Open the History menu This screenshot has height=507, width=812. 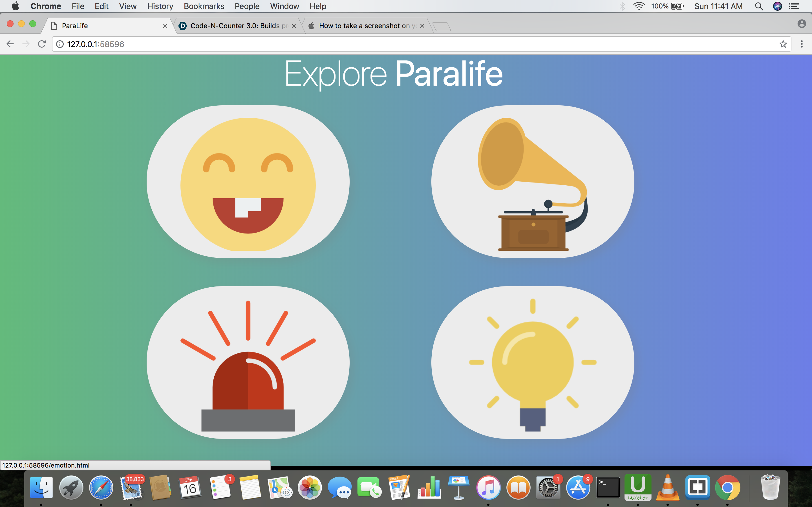click(160, 6)
